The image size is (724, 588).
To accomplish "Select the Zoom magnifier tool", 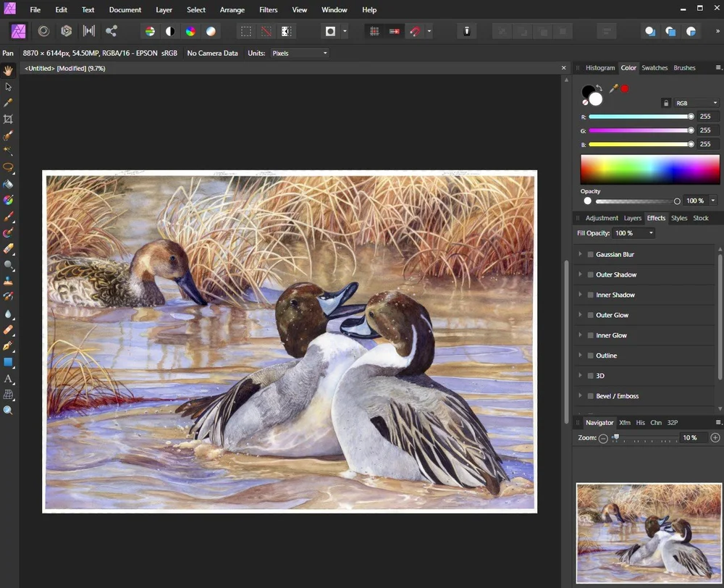I will 8,411.
